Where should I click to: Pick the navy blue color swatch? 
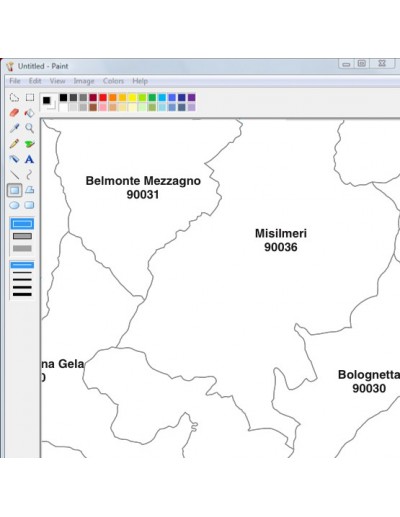(x=182, y=97)
